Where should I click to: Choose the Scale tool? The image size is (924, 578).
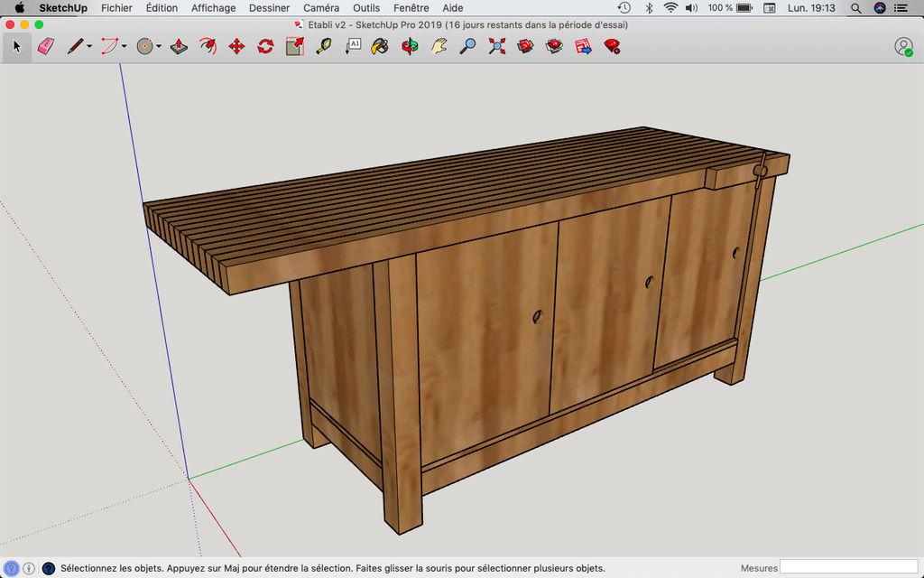coord(294,46)
